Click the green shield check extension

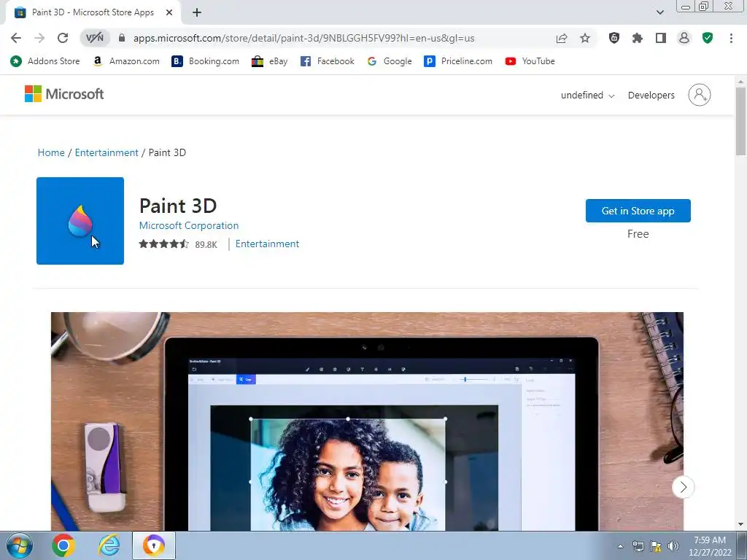pos(708,38)
